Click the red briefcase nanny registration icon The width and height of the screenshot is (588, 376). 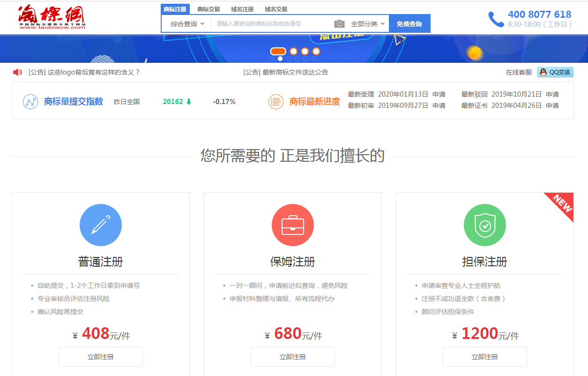(293, 225)
